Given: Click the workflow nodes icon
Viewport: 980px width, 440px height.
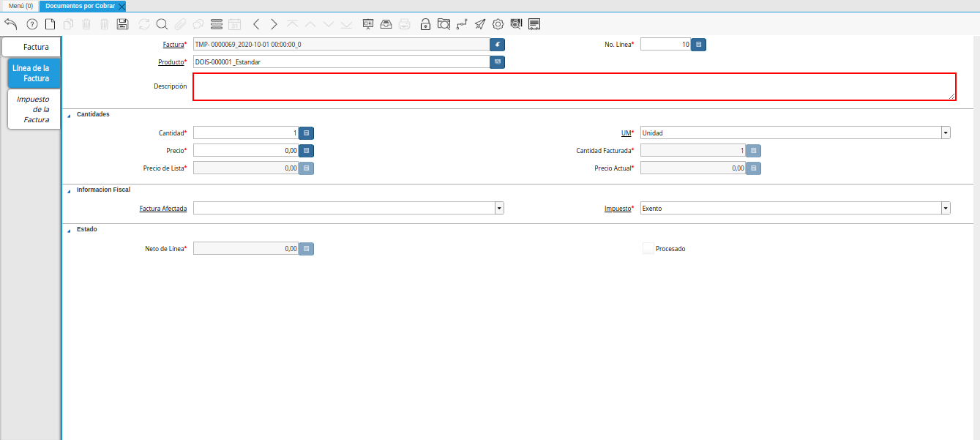Looking at the screenshot, I should click(461, 24).
